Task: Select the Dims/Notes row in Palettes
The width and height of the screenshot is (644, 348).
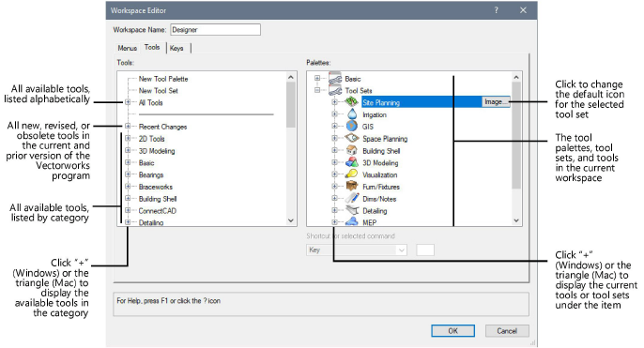Action: (x=379, y=199)
